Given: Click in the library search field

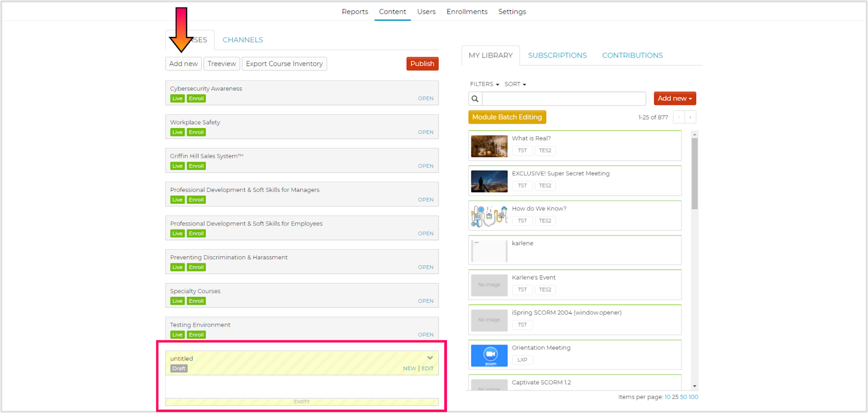Looking at the screenshot, I should pyautogui.click(x=564, y=99).
